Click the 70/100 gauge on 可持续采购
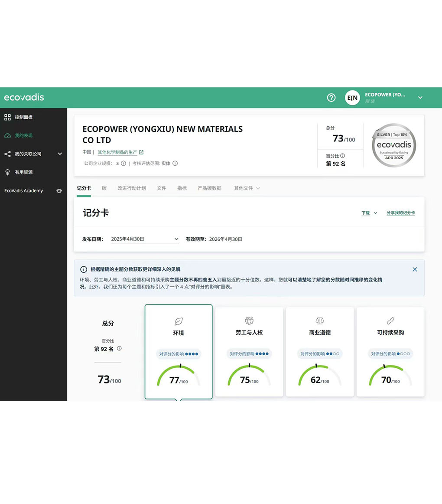Screen dimensions: 442x504 tap(390, 375)
